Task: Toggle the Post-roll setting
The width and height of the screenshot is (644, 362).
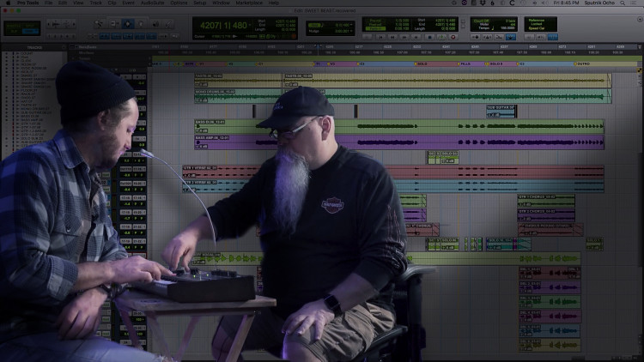Action: [x=375, y=24]
